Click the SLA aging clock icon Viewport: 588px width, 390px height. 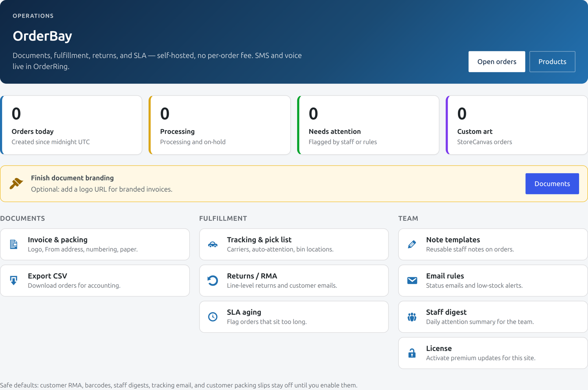[x=213, y=316]
